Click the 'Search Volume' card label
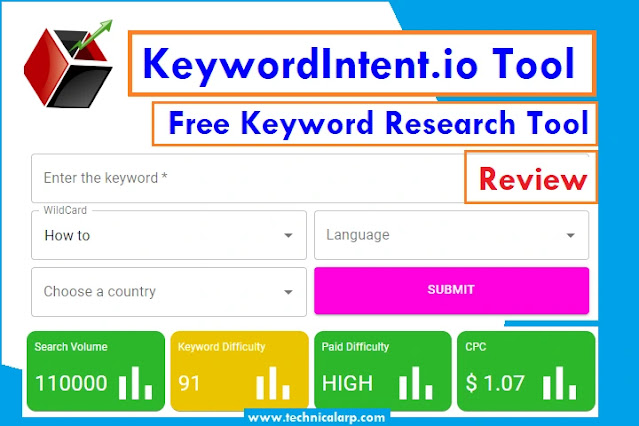Viewport: 639px width, 426px height. 71,347
